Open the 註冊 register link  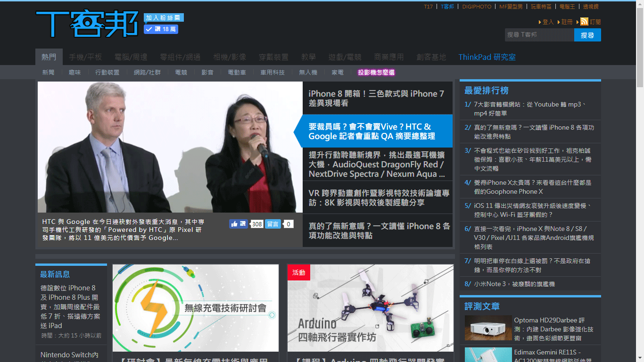click(567, 22)
